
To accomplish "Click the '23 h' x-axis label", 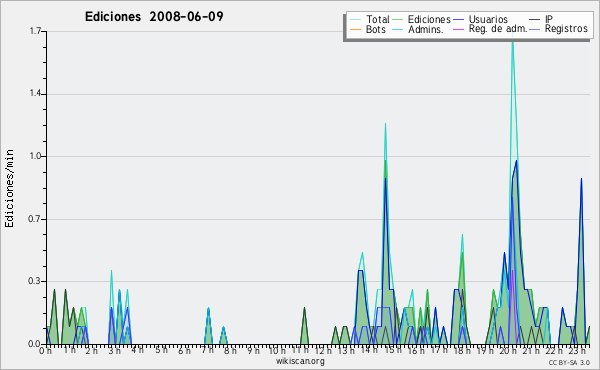I will click(578, 350).
